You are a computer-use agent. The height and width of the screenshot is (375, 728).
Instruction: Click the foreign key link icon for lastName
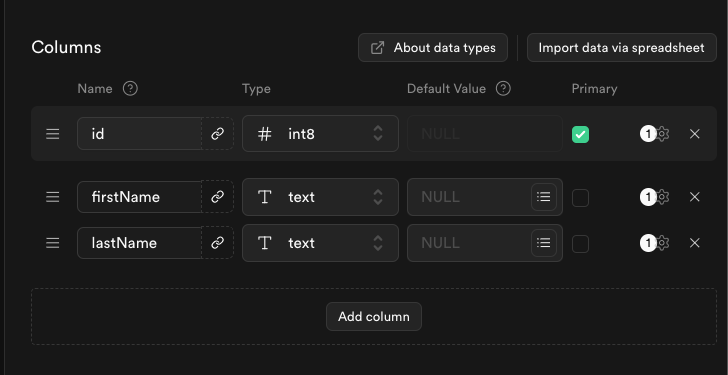coord(217,243)
